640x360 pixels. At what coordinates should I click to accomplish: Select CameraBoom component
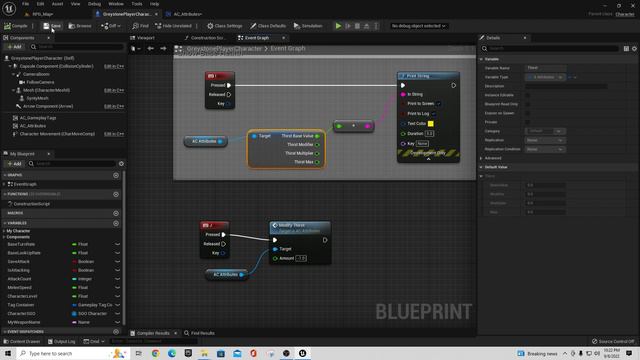(x=36, y=74)
